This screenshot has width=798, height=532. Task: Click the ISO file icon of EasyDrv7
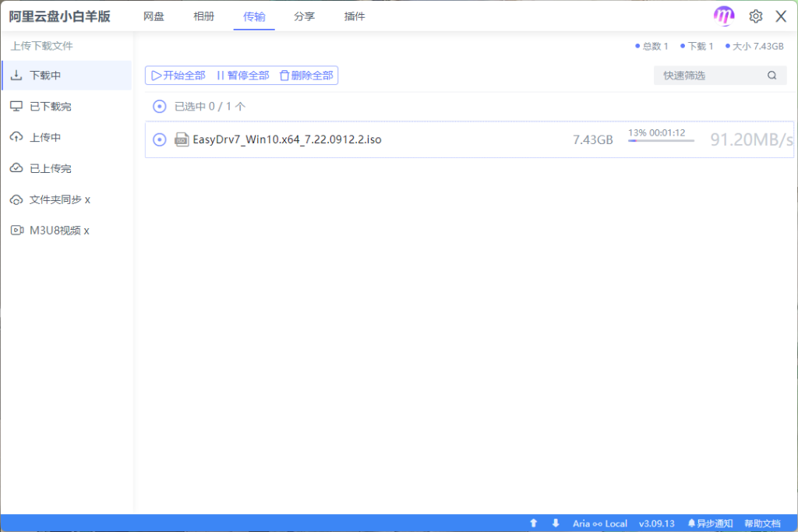pos(182,139)
